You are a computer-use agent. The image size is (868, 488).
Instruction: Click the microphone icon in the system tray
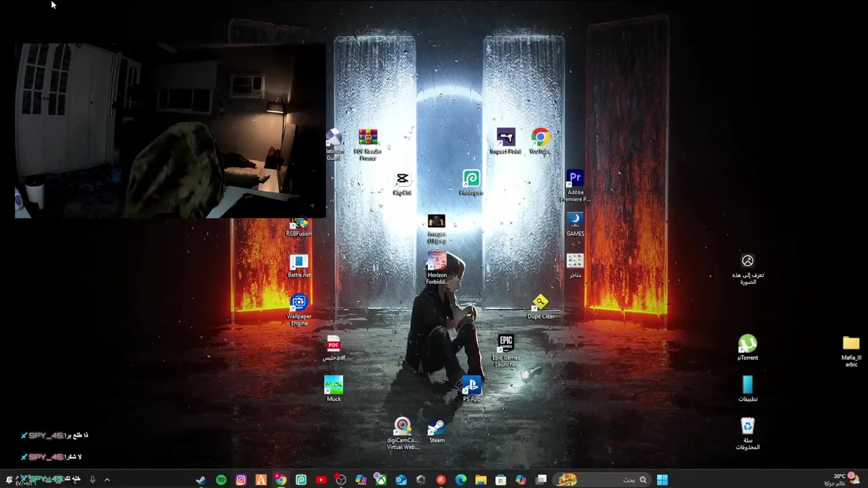[92, 480]
